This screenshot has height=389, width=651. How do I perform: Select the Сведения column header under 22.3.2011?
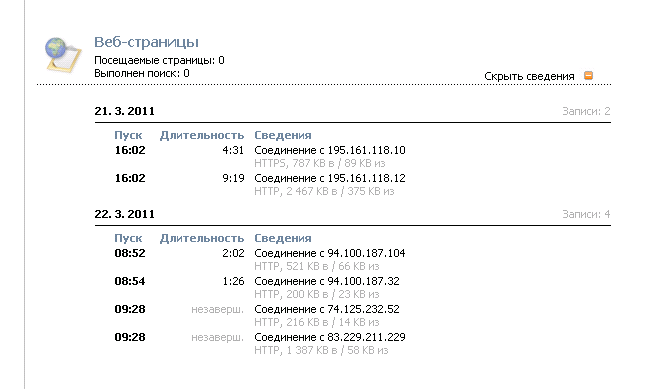(x=283, y=238)
